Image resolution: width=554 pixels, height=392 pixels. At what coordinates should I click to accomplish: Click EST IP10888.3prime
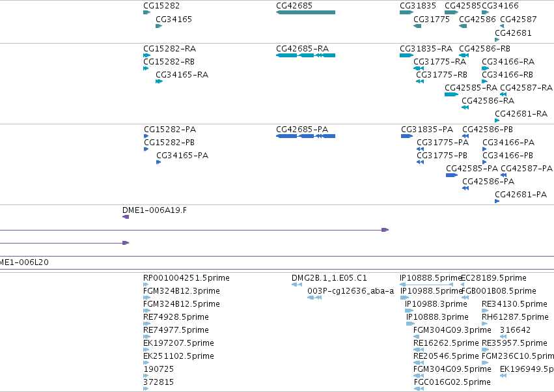coord(437,316)
